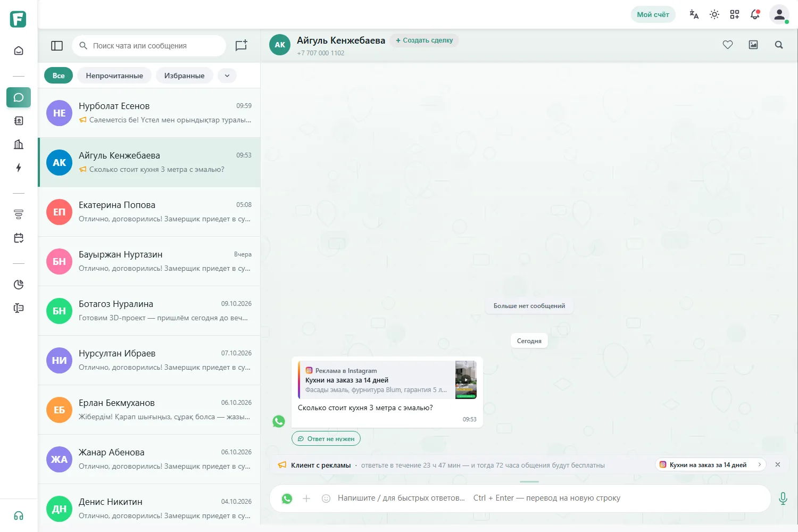Click the microphone voice message icon

click(x=783, y=498)
